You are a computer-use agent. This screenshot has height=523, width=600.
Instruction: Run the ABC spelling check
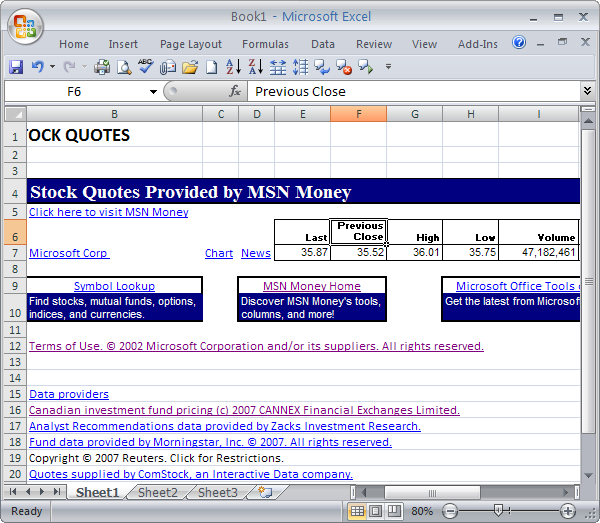coord(146,66)
